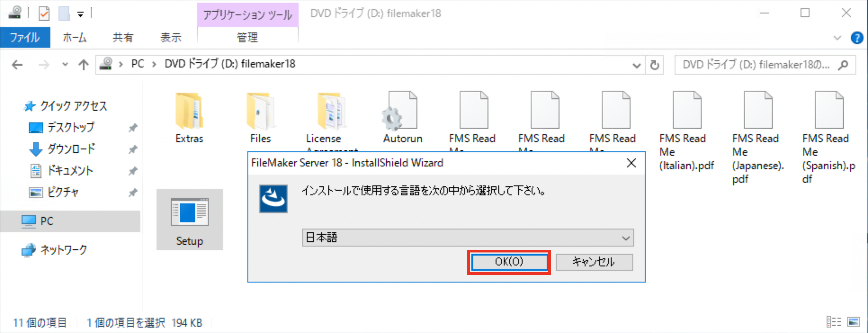868x333 pixels.
Task: Click the キャンセル button
Action: coord(594,262)
